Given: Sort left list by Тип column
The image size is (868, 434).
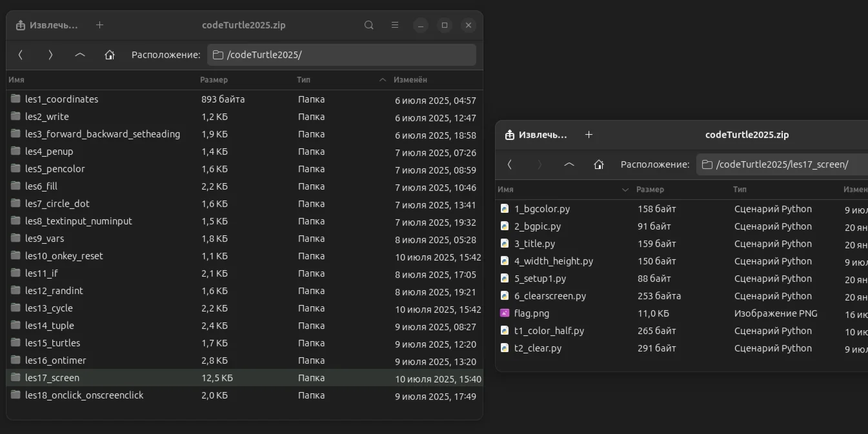Looking at the screenshot, I should (304, 80).
